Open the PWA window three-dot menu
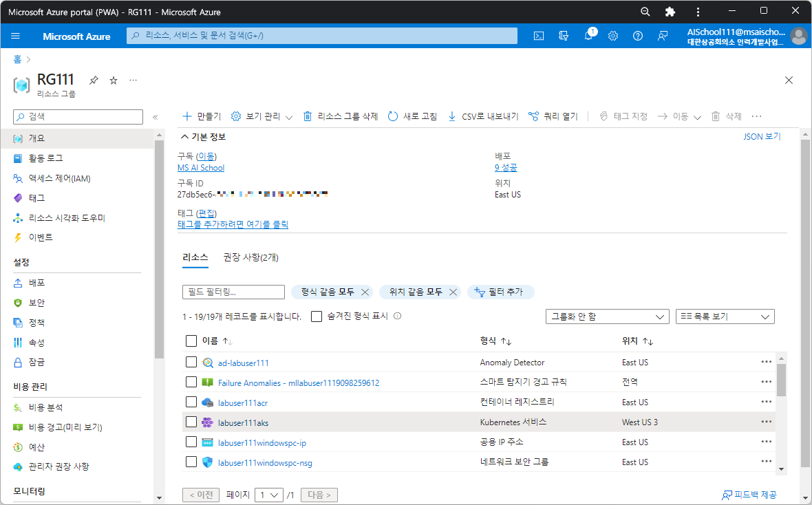812x505 pixels. click(698, 12)
